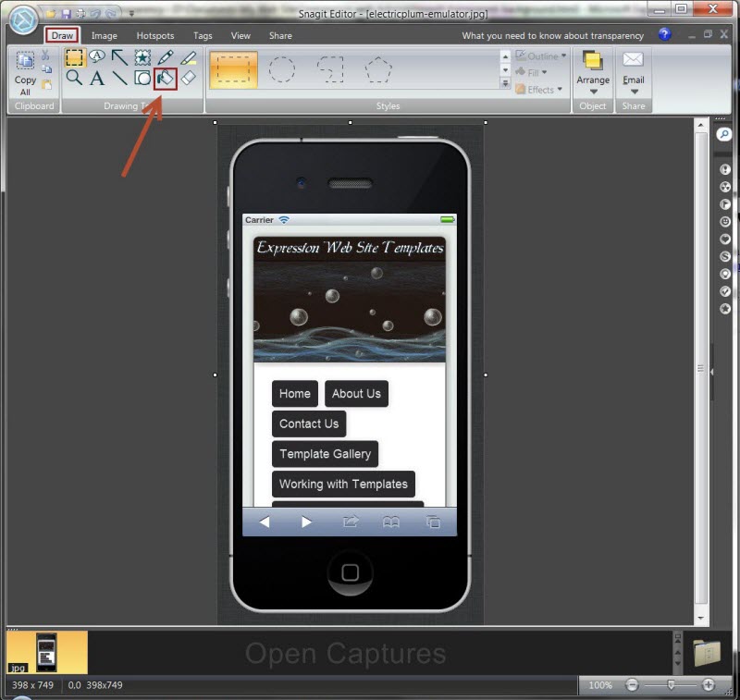
Task: Click the zoom out minus button
Action: tap(632, 684)
